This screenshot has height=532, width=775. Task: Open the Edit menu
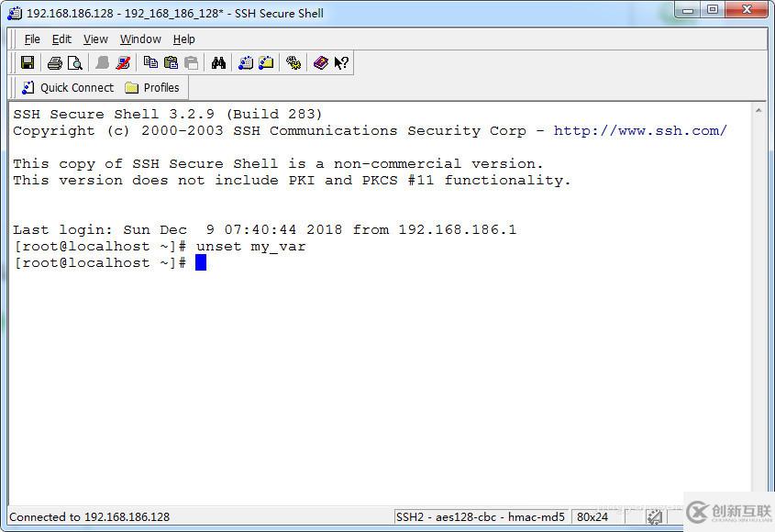[61, 39]
